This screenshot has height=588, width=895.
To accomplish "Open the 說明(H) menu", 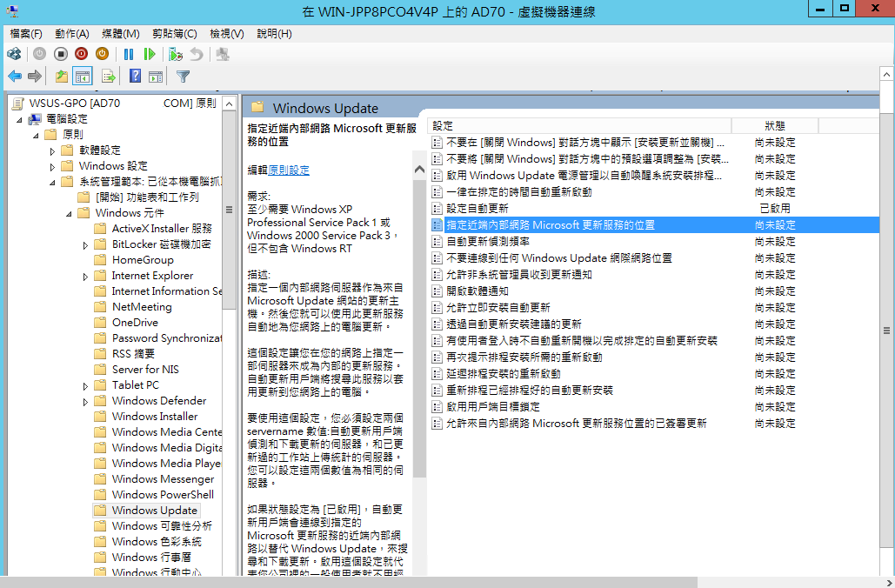I will point(274,34).
